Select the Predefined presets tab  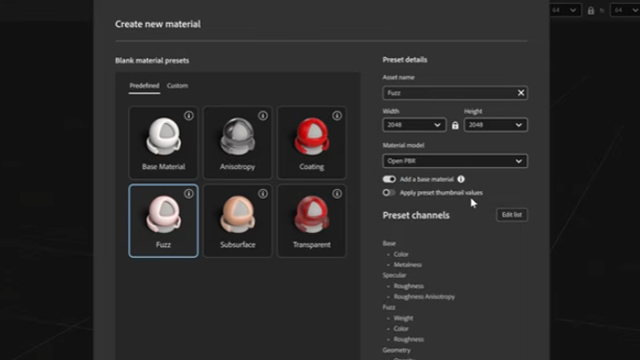144,86
